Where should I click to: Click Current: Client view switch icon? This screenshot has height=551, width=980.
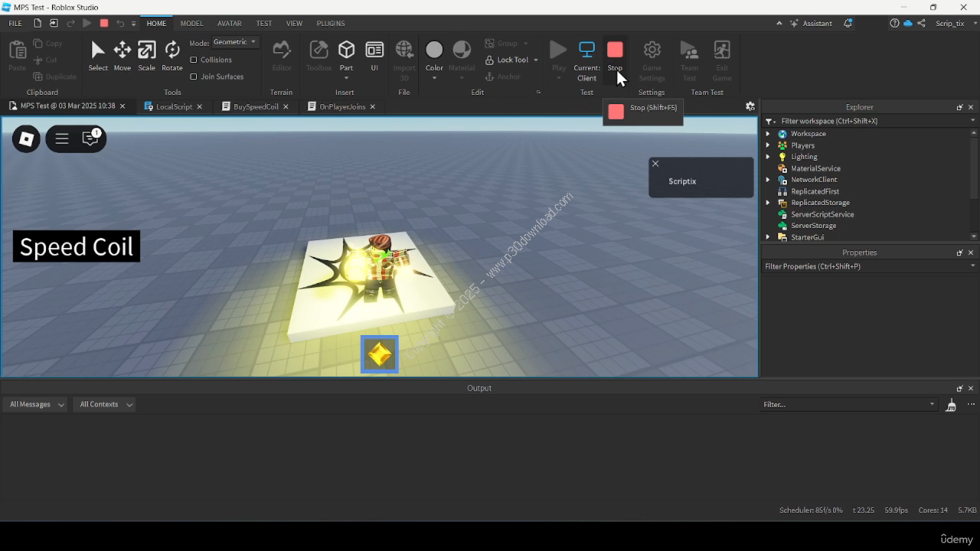tap(587, 50)
